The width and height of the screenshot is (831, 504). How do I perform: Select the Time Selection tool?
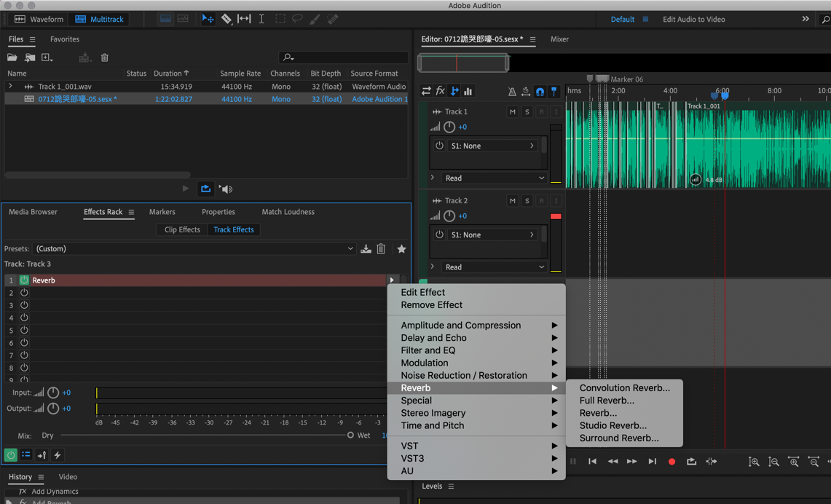pyautogui.click(x=261, y=19)
